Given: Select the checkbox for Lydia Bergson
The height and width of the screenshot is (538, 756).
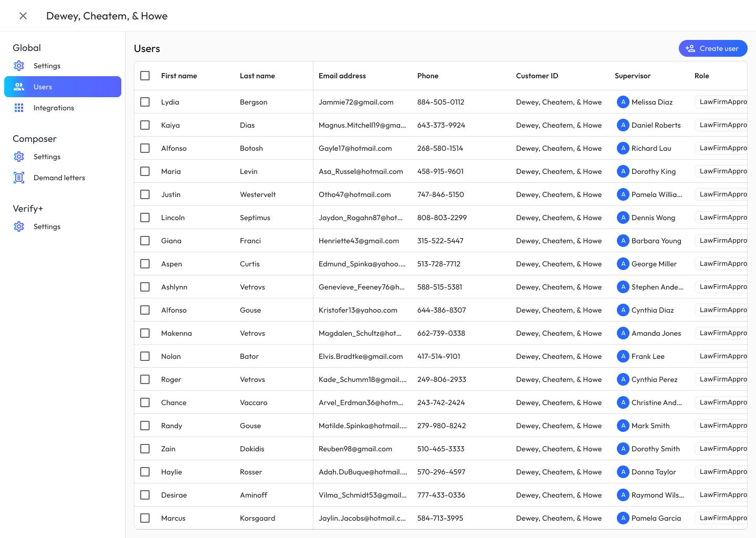Looking at the screenshot, I should coord(145,102).
